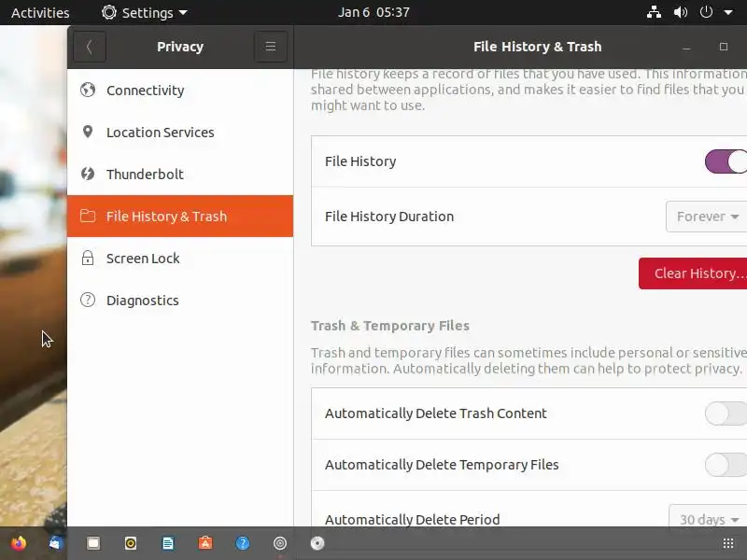Viewport: 747px width, 560px height.
Task: Click the File History & Trash folder icon
Action: pyautogui.click(x=88, y=216)
